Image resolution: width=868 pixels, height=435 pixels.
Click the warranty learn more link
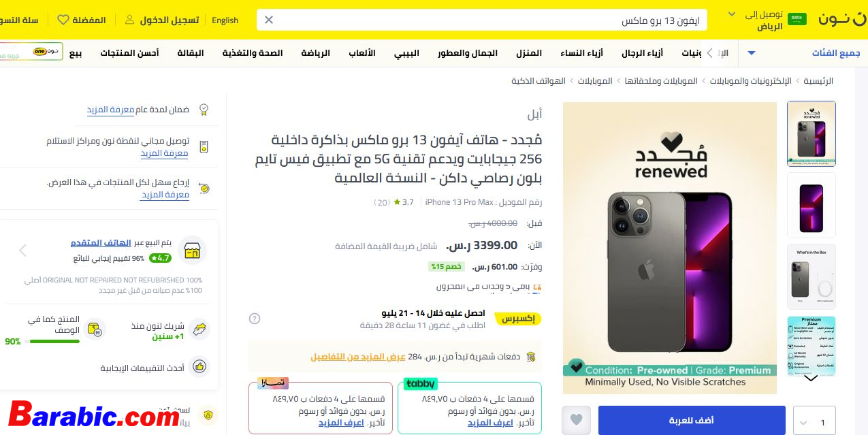[110, 109]
